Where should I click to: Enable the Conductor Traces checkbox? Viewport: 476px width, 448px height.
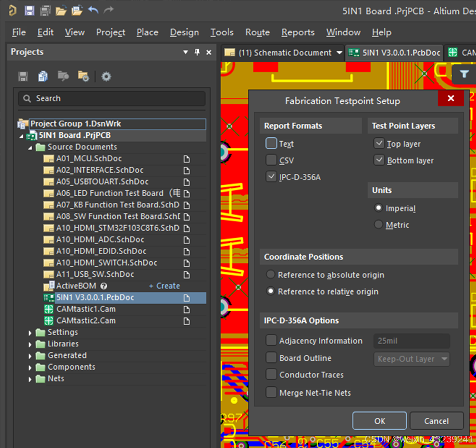[271, 374]
